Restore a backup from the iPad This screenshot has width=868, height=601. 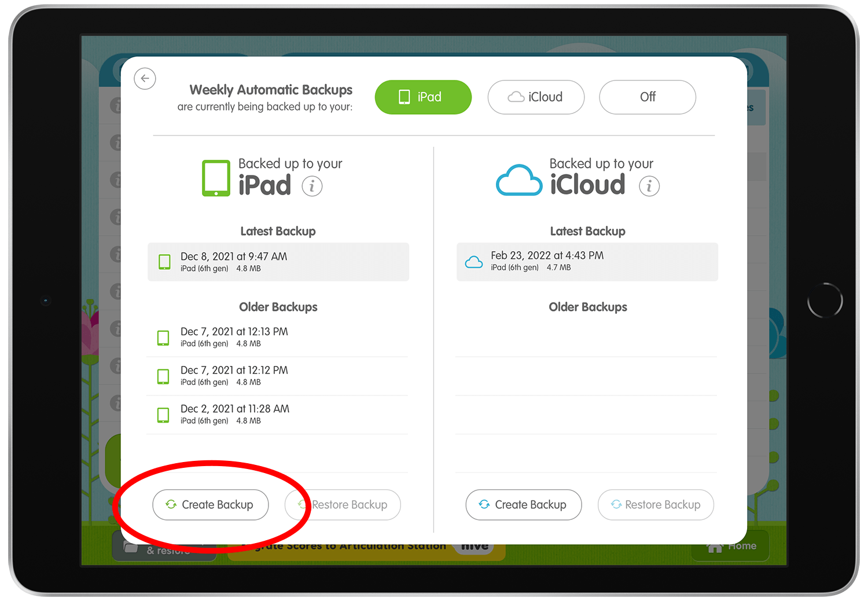click(343, 505)
